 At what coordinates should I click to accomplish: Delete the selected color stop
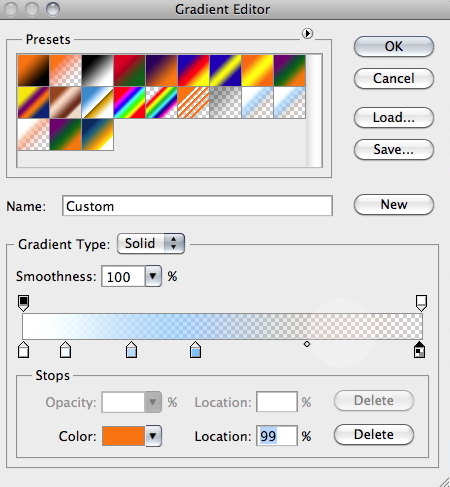click(x=374, y=435)
